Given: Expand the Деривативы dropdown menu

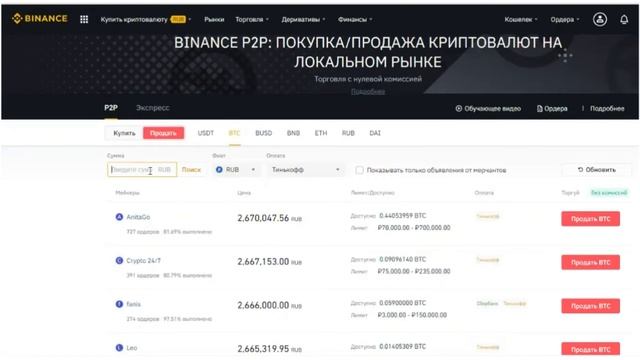Looking at the screenshot, I should point(303,19).
